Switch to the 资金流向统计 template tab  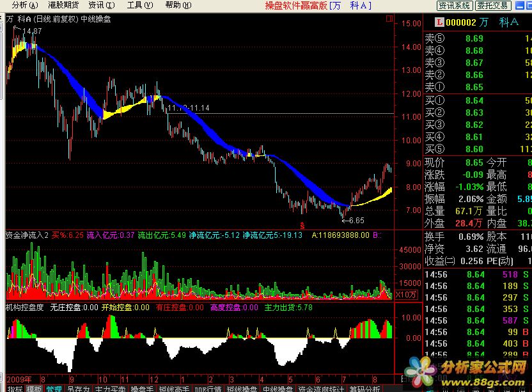click(321, 389)
